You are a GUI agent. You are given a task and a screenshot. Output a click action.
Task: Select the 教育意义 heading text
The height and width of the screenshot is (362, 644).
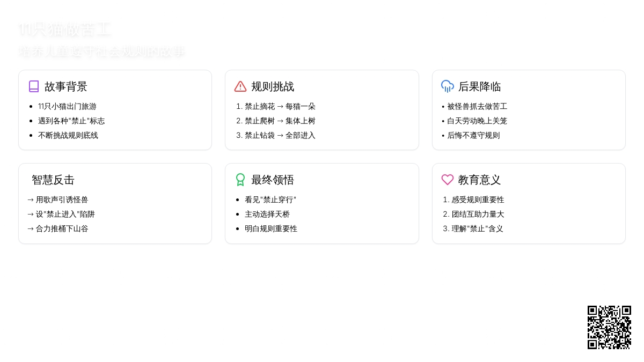coord(479,180)
